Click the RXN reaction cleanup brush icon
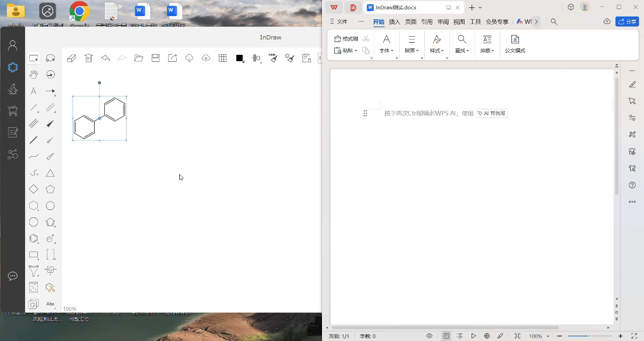The image size is (644, 341). [x=273, y=58]
